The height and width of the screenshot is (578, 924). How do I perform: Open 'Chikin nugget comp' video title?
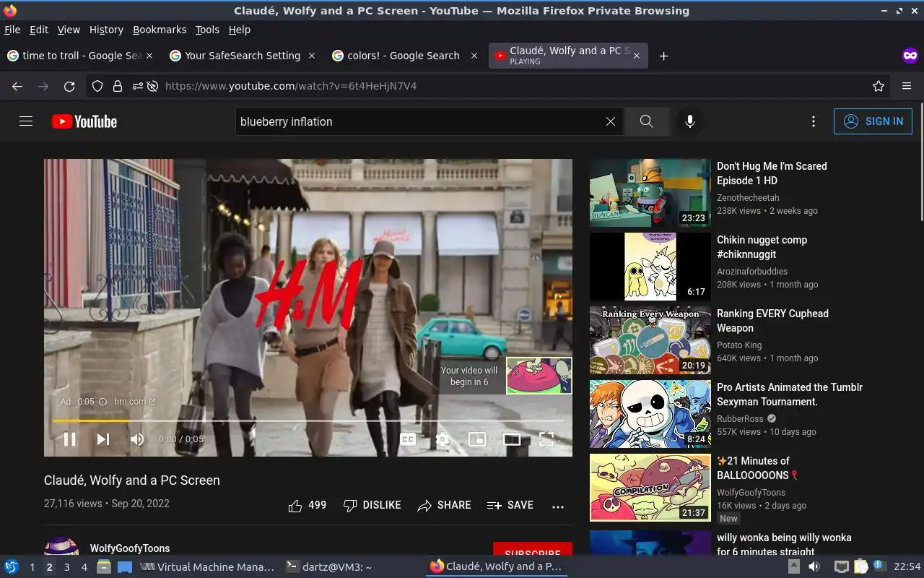[762, 247]
